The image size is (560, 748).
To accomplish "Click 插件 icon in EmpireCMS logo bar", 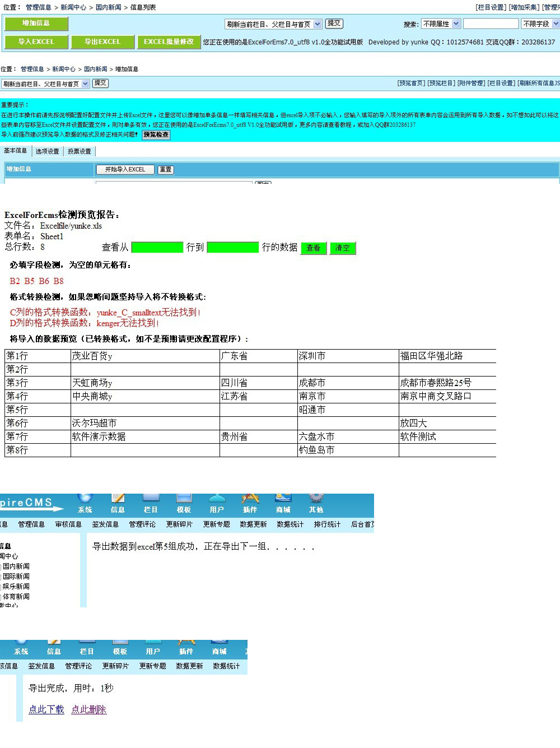I will 250,498.
